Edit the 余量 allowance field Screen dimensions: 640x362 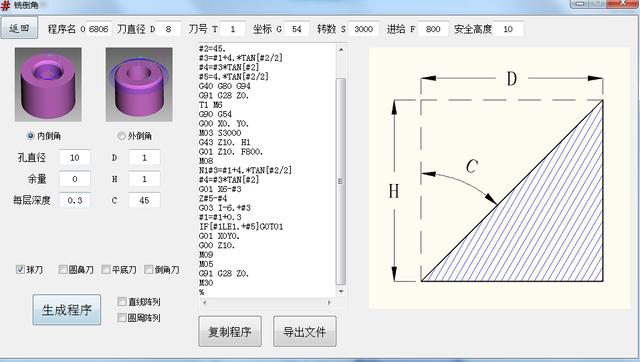click(x=75, y=179)
